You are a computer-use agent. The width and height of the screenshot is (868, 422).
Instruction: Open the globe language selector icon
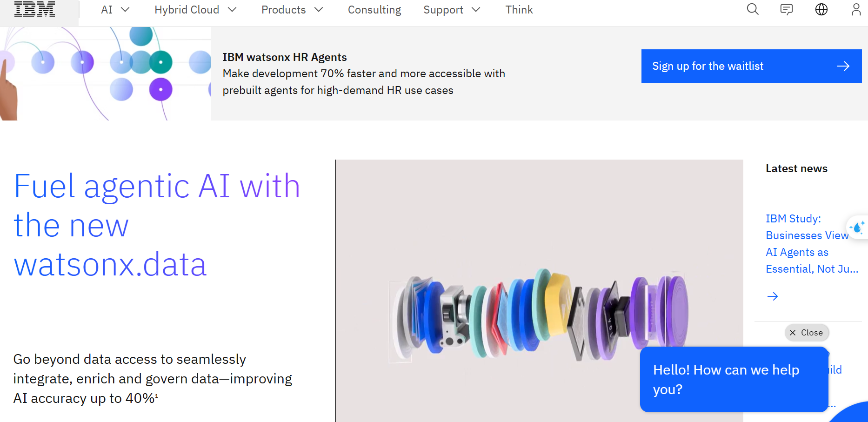coord(821,9)
